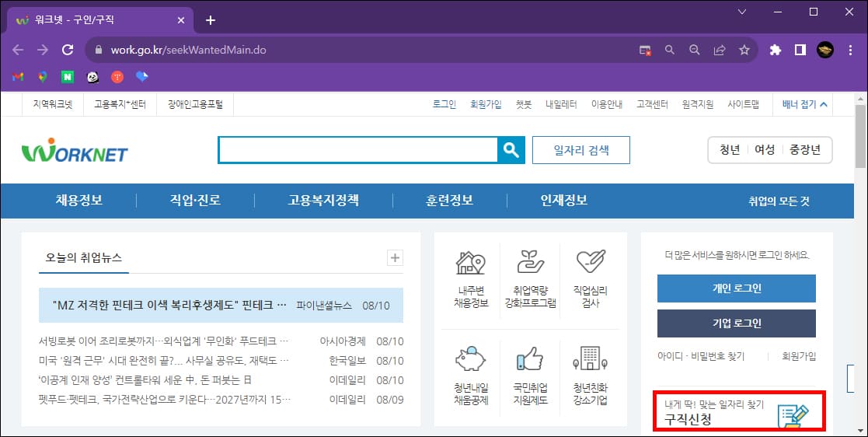Open Naver green N bookmark
Image resolution: width=868 pixels, height=437 pixels.
tap(68, 77)
